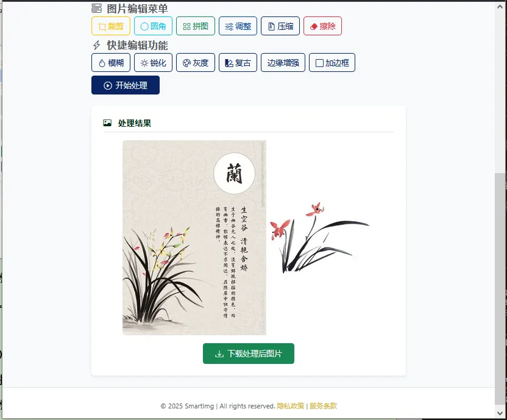Toggle the 加边框 add border option
This screenshot has height=420, width=507.
pos(331,62)
